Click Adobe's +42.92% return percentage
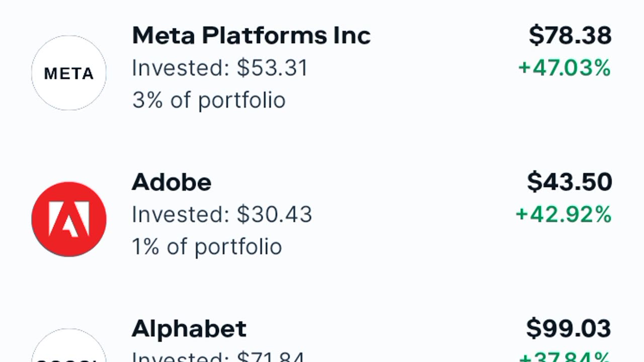 coord(563,215)
